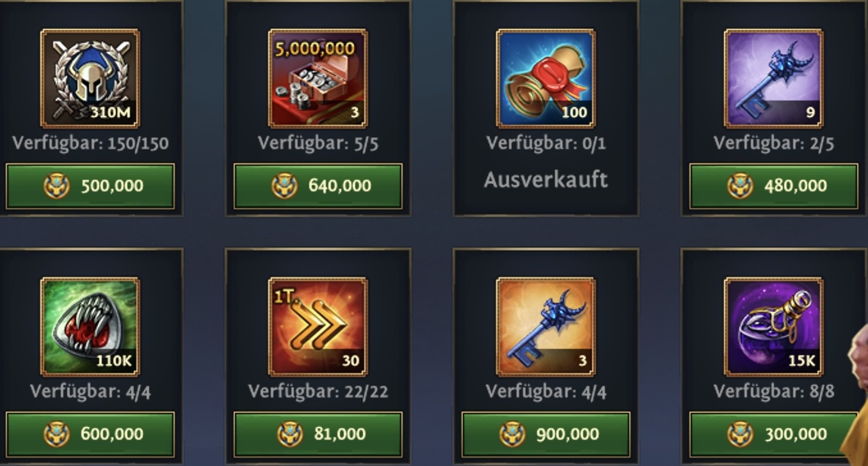Image resolution: width=868 pixels, height=466 pixels.
Task: Click the green fang shield 110K icon
Action: (x=90, y=326)
